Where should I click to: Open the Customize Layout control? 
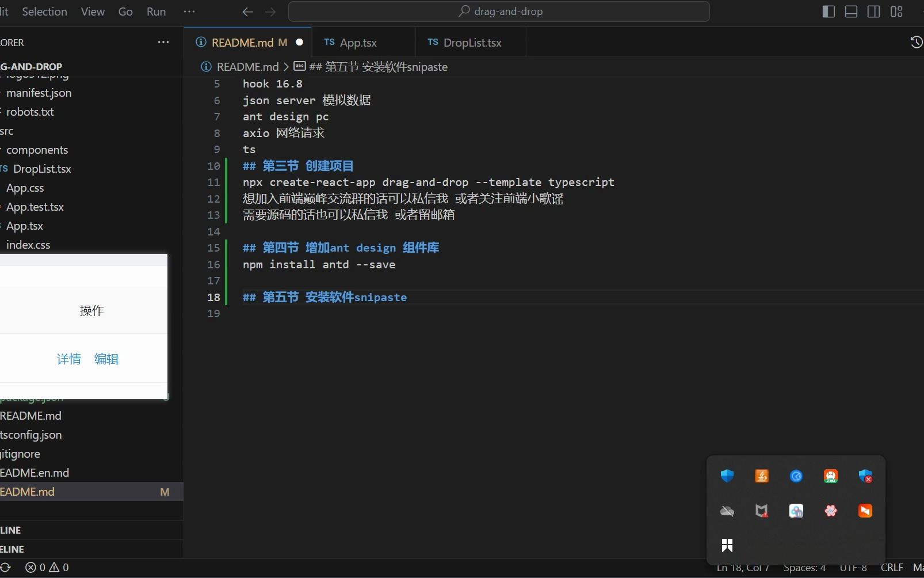(x=896, y=12)
